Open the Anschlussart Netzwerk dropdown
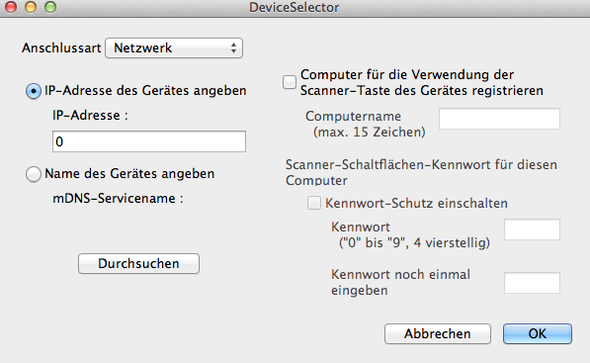Screen dimensions: 590x363 tap(174, 48)
